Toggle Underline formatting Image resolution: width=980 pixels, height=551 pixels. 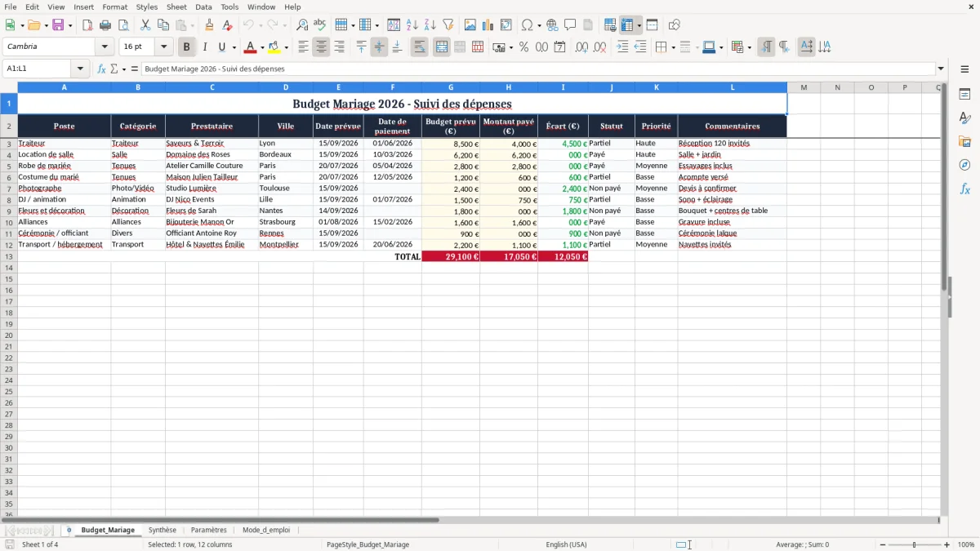click(x=221, y=47)
